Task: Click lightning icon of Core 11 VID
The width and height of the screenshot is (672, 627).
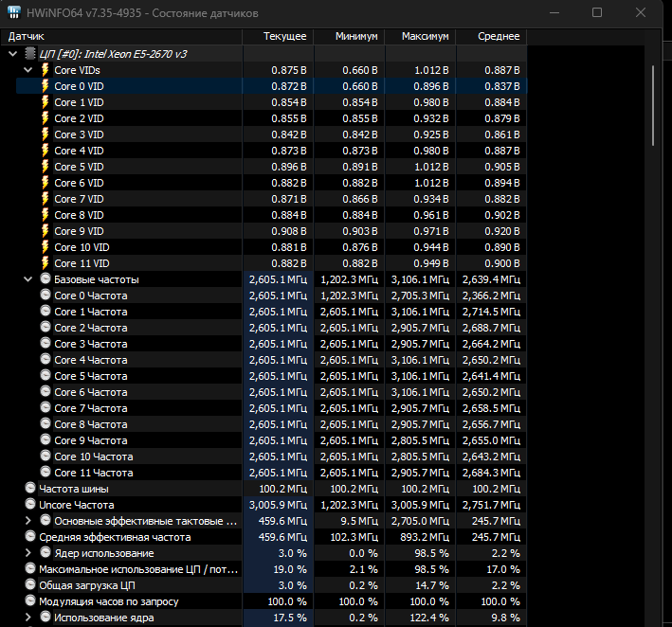Action: pyautogui.click(x=45, y=263)
